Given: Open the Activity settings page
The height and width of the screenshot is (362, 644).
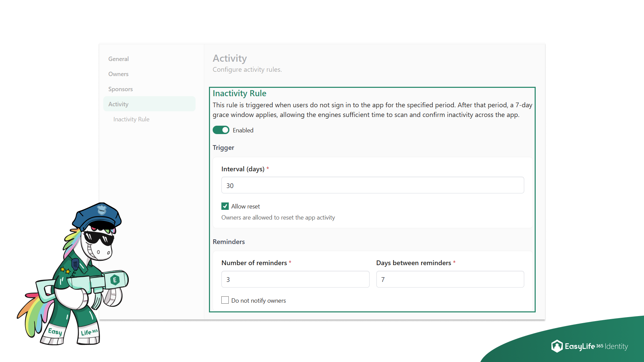Looking at the screenshot, I should click(118, 104).
